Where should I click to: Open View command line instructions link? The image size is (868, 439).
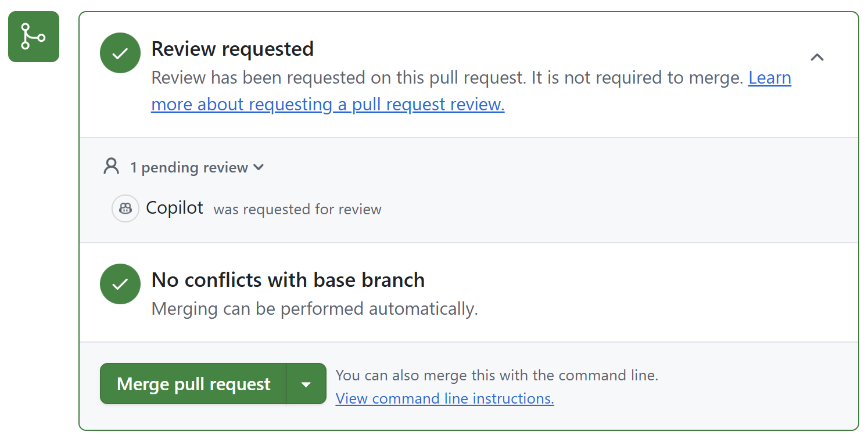[x=444, y=398]
